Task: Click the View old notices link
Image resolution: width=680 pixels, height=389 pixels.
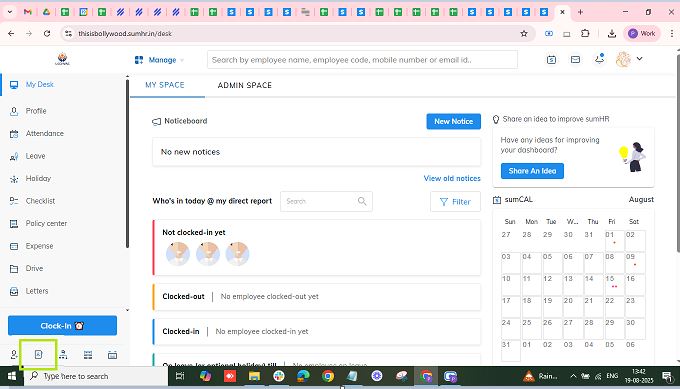Action: point(452,178)
